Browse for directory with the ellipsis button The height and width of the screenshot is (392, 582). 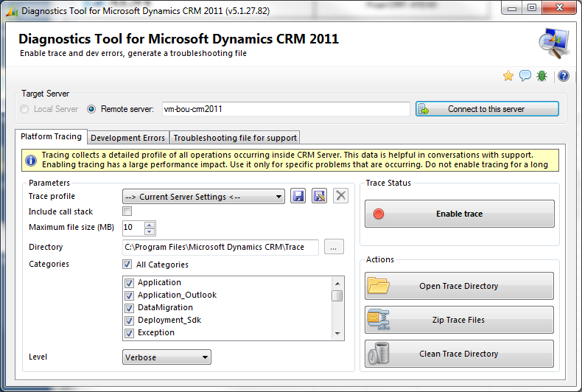[334, 247]
